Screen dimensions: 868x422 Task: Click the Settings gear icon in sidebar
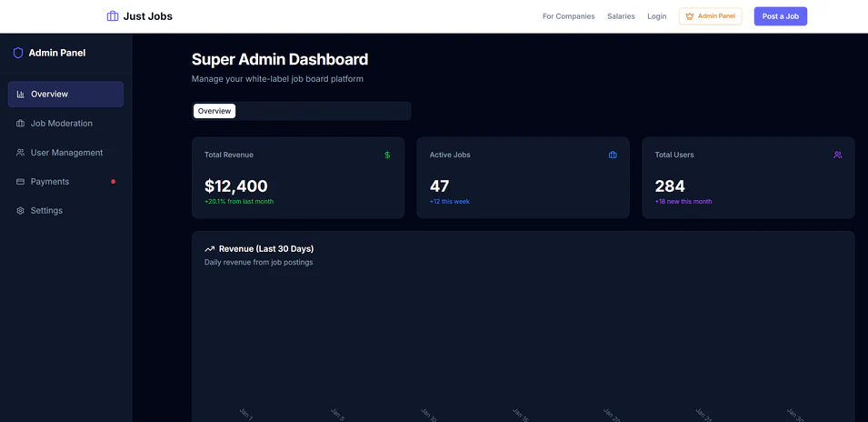(x=21, y=211)
